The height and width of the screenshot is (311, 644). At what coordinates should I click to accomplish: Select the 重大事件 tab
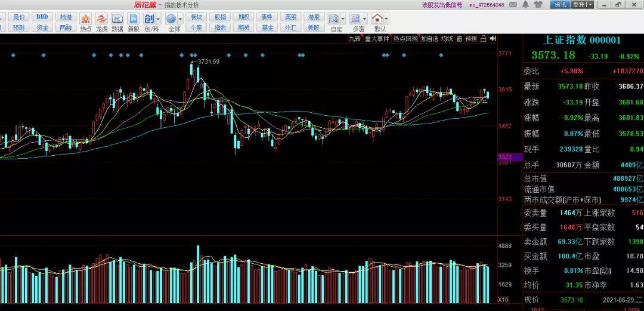(x=377, y=39)
